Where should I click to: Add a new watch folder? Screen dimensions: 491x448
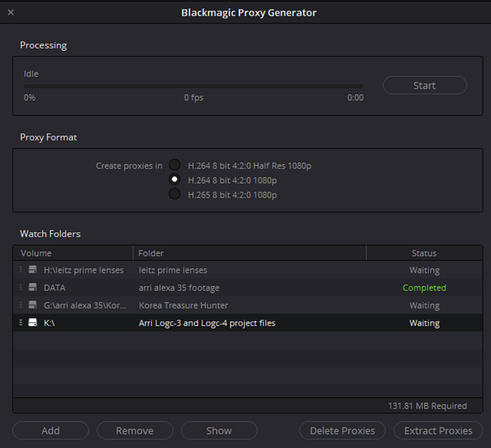point(50,431)
